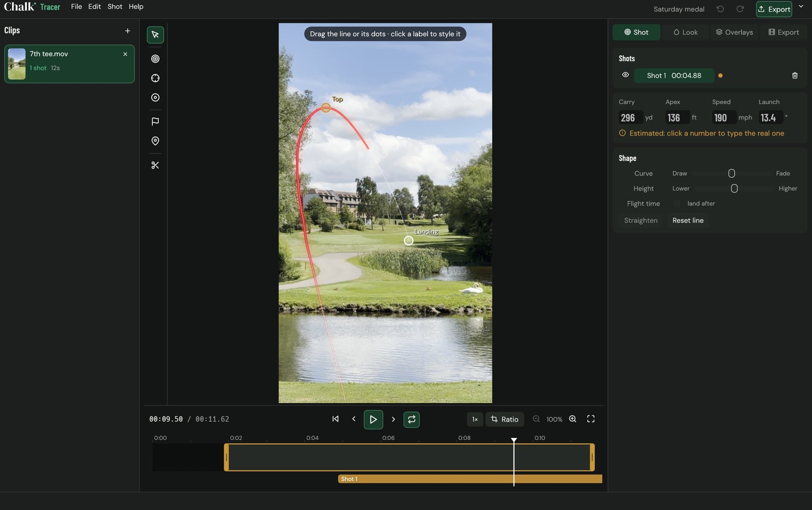Select the arrow pointer tool

coord(155,35)
